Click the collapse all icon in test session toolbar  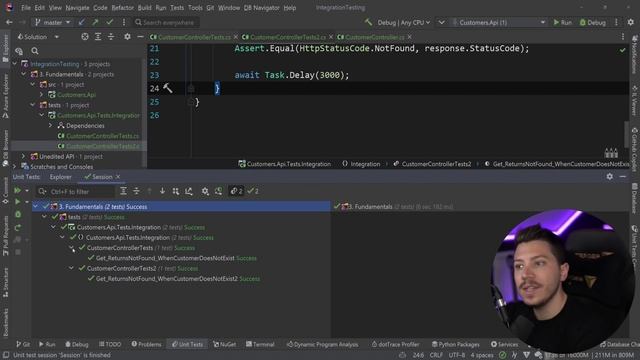(136, 191)
